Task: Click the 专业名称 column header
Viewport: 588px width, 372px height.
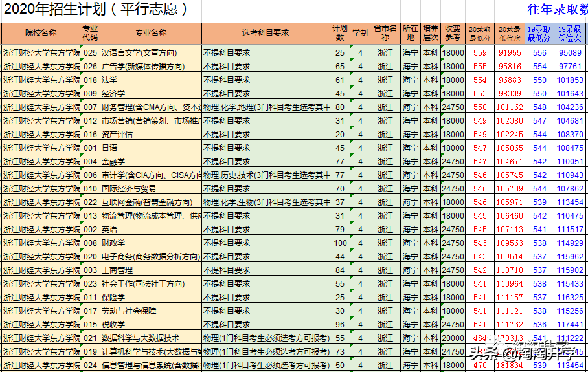Action: [x=151, y=34]
